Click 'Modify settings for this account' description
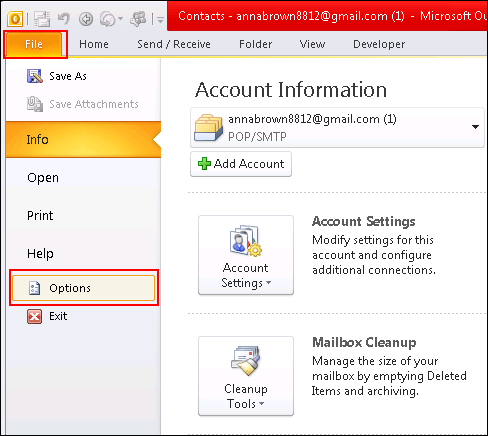 pos(374,255)
